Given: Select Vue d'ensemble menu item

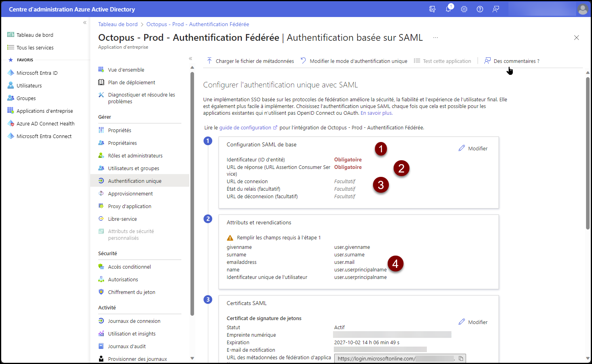Looking at the screenshot, I should 121,70.
